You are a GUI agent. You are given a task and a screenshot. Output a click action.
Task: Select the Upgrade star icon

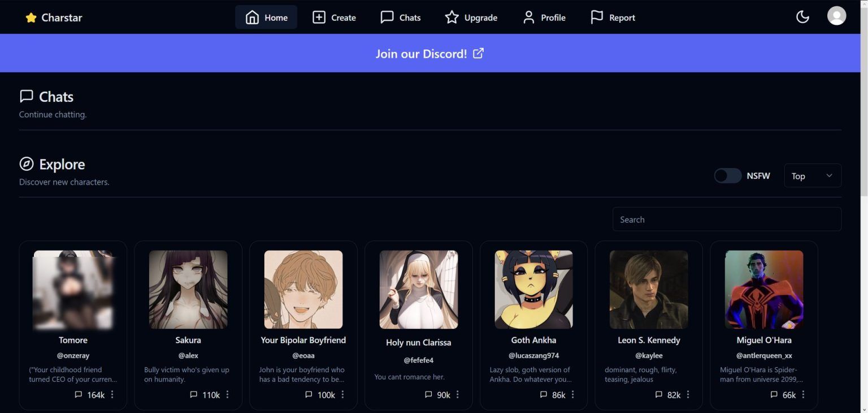pos(452,17)
